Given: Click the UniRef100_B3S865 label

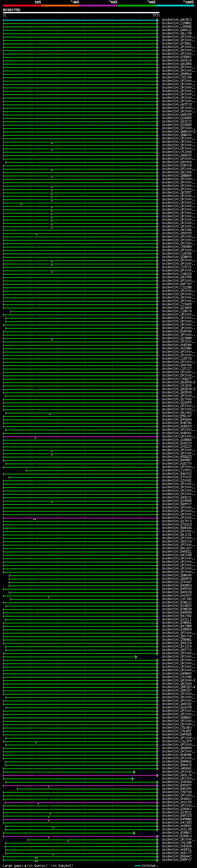Looking at the screenshot, I should click(177, 125).
